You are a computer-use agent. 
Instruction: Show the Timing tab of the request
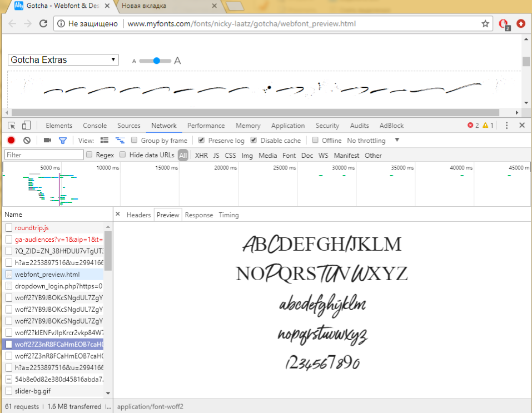[x=228, y=215]
